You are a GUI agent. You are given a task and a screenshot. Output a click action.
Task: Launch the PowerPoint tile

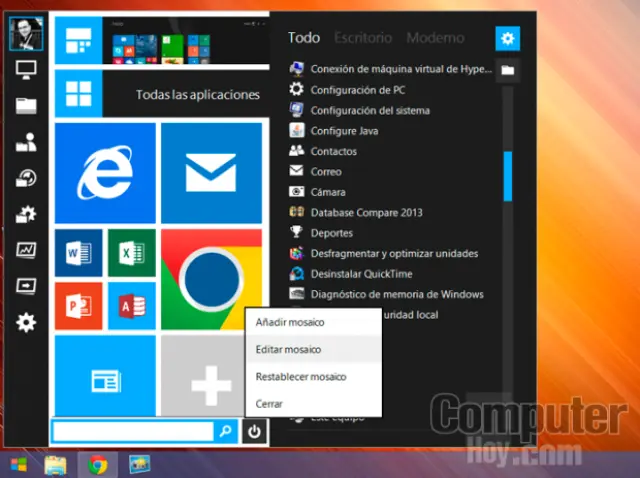pyautogui.click(x=78, y=304)
